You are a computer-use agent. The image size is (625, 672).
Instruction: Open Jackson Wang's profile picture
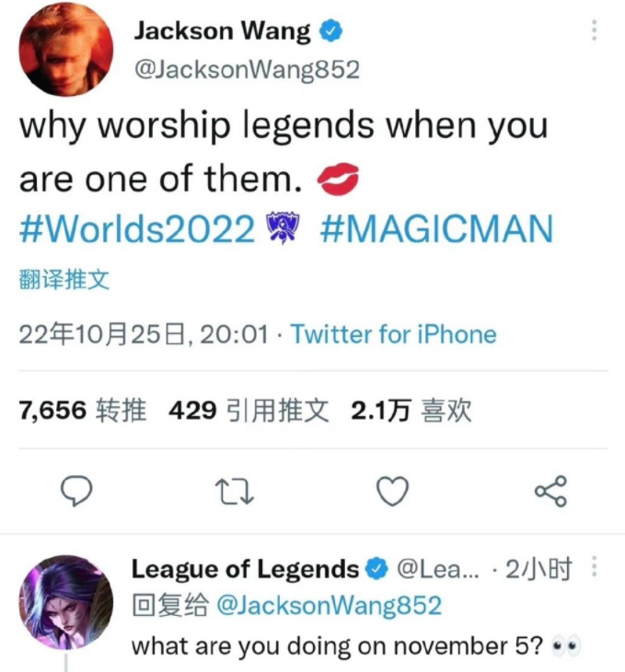coord(66,49)
